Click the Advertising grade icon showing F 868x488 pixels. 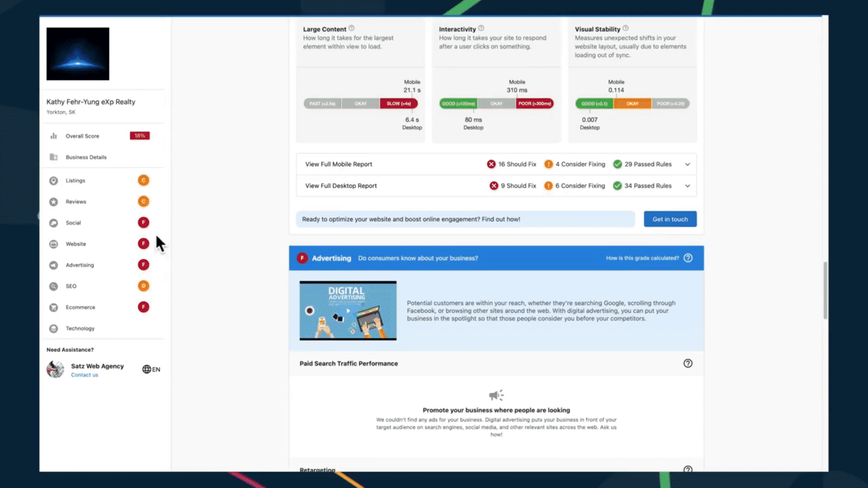(x=144, y=264)
